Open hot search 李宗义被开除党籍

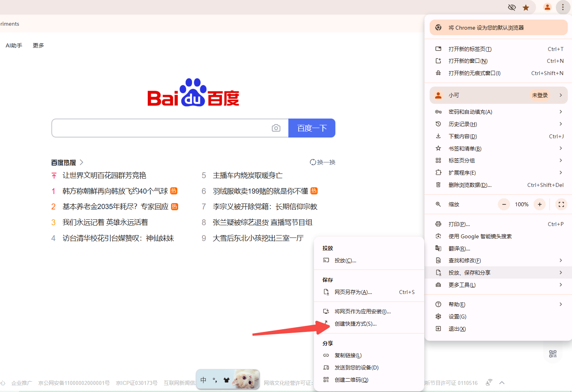tap(265, 206)
